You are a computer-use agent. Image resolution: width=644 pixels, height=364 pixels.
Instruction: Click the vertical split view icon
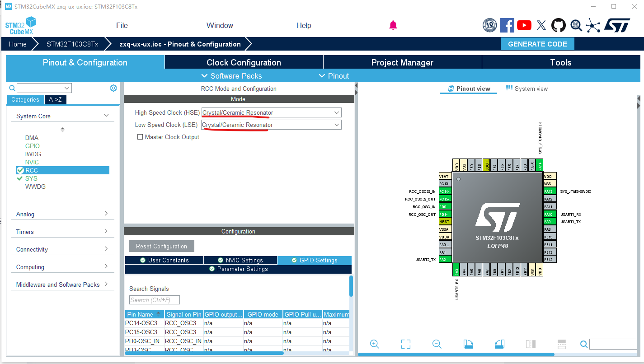click(x=531, y=344)
